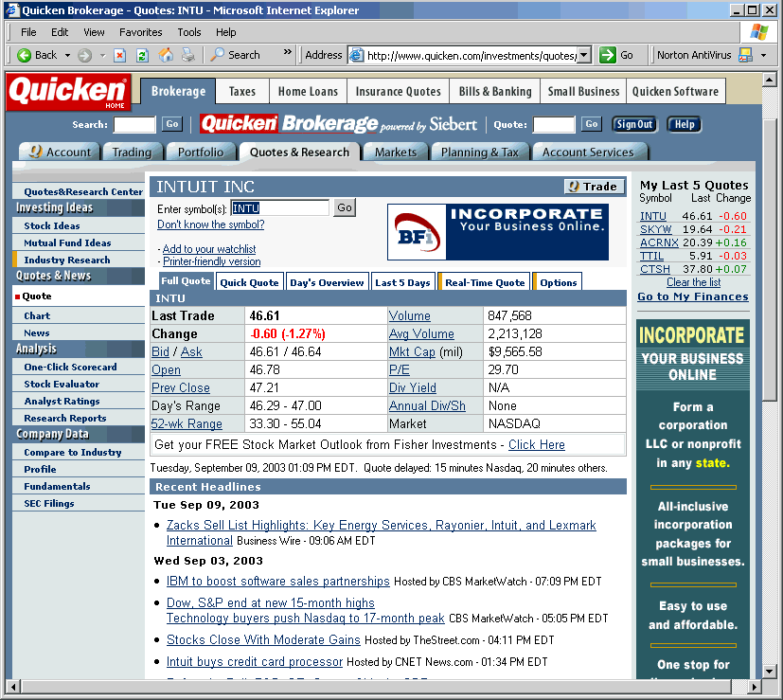Open the SKYW quote link
Screen dimensions: 783x700
(x=654, y=229)
